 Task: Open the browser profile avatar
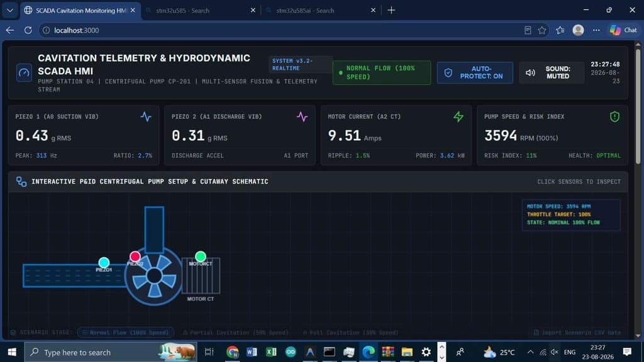pos(579,30)
